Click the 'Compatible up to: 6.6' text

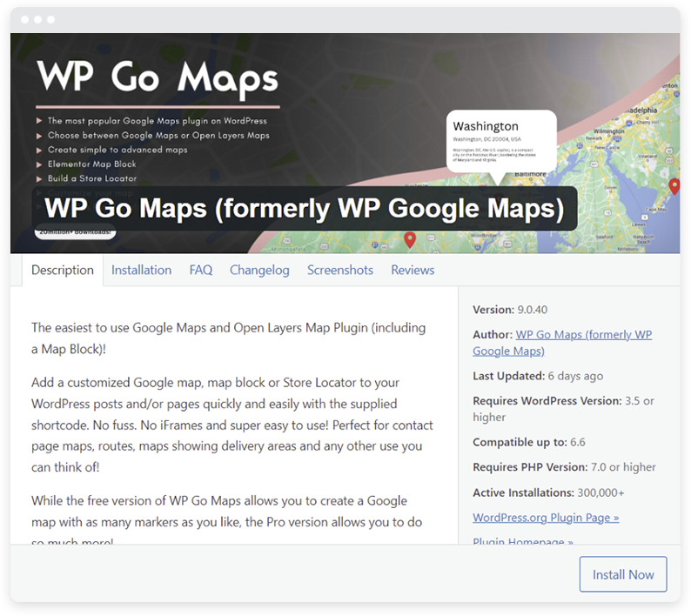pos(529,442)
